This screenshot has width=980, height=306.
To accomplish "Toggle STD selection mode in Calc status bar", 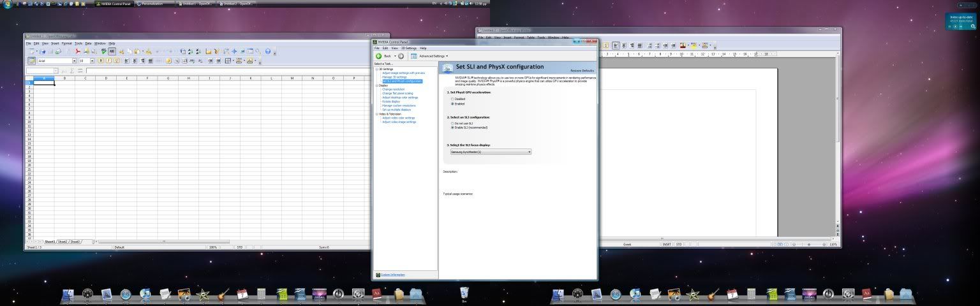I will coord(240,247).
